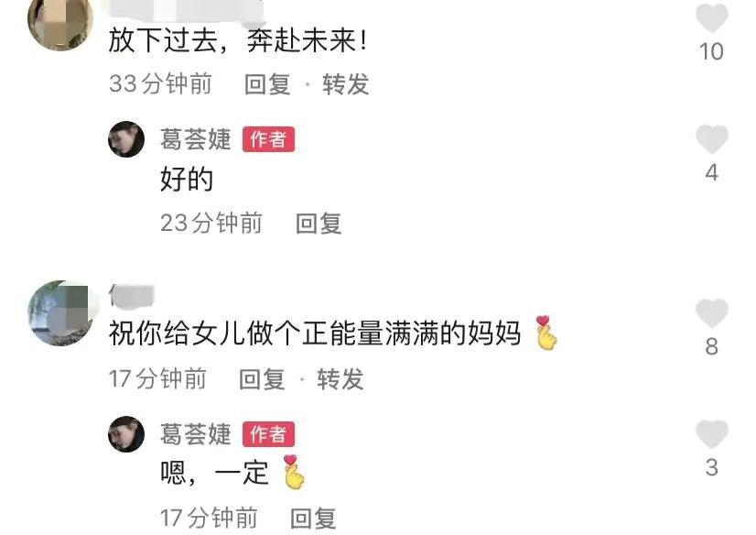Tap the blurred username of second commenter

(x=131, y=295)
